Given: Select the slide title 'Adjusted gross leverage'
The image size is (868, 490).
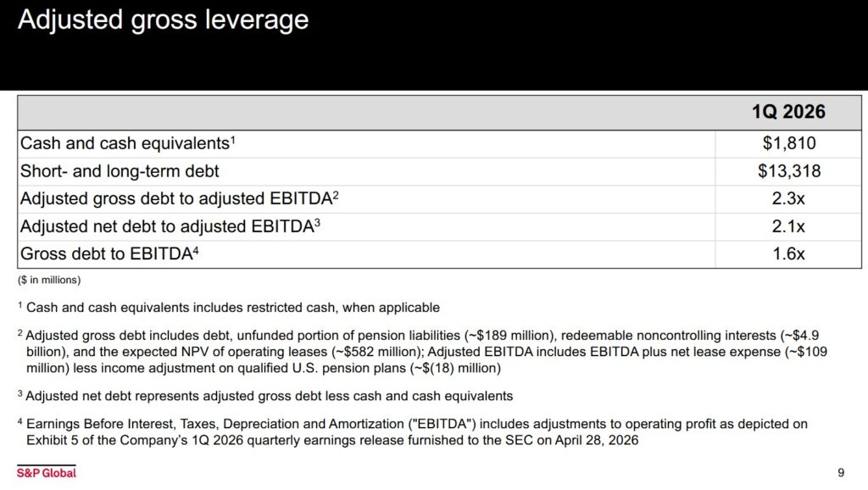Looking at the screenshot, I should [163, 19].
